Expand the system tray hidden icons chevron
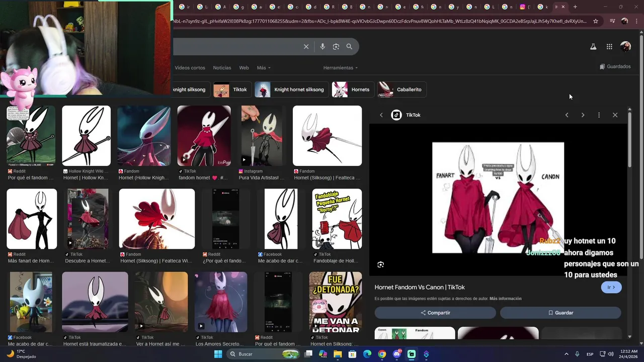 click(x=566, y=354)
